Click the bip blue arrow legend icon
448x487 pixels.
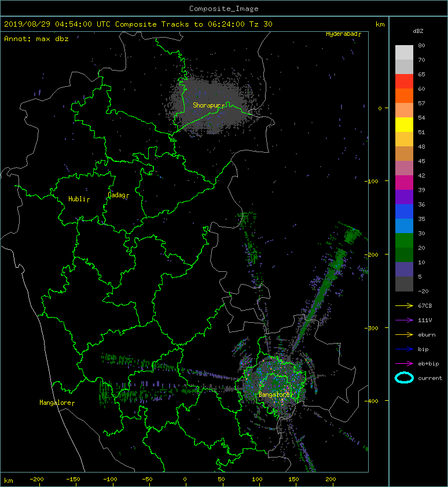click(x=404, y=349)
